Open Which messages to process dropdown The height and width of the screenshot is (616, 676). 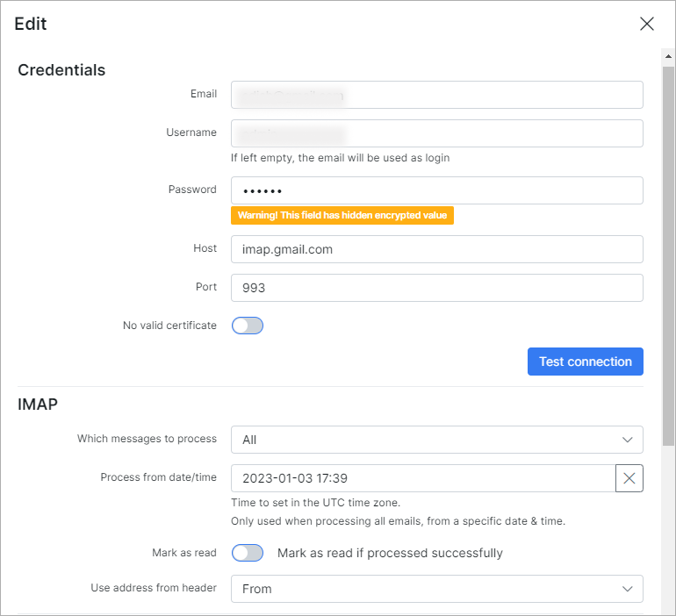pos(436,440)
